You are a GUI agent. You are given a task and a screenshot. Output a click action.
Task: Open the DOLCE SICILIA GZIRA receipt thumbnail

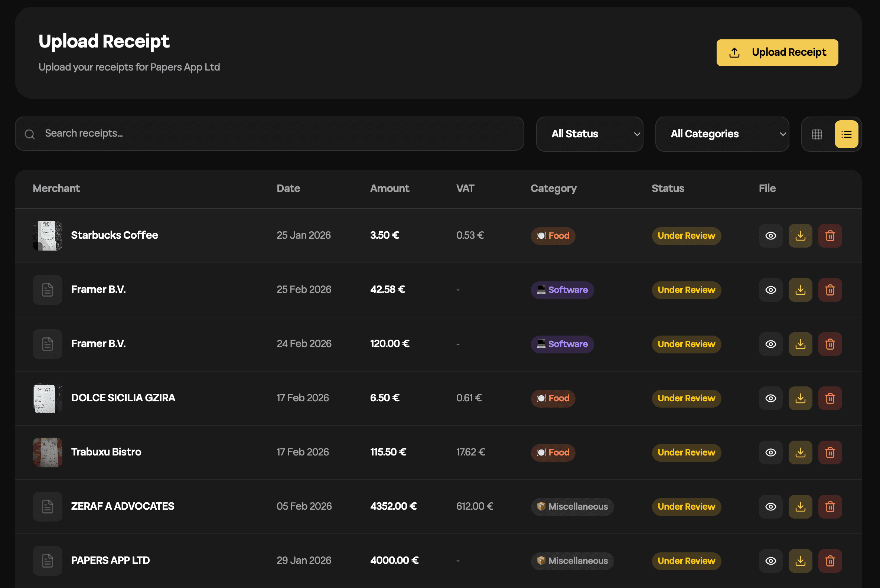click(x=47, y=398)
